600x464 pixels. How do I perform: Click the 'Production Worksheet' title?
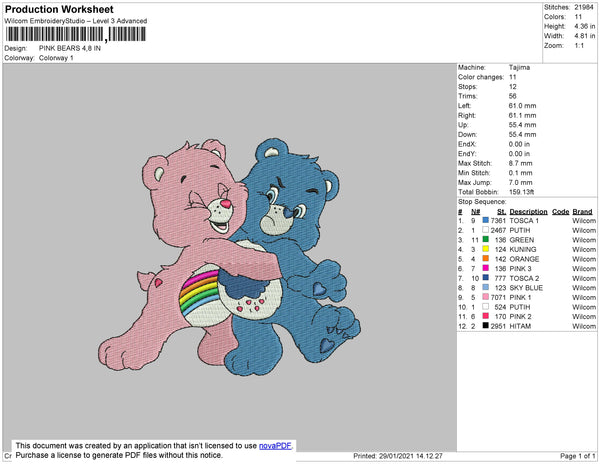[59, 10]
